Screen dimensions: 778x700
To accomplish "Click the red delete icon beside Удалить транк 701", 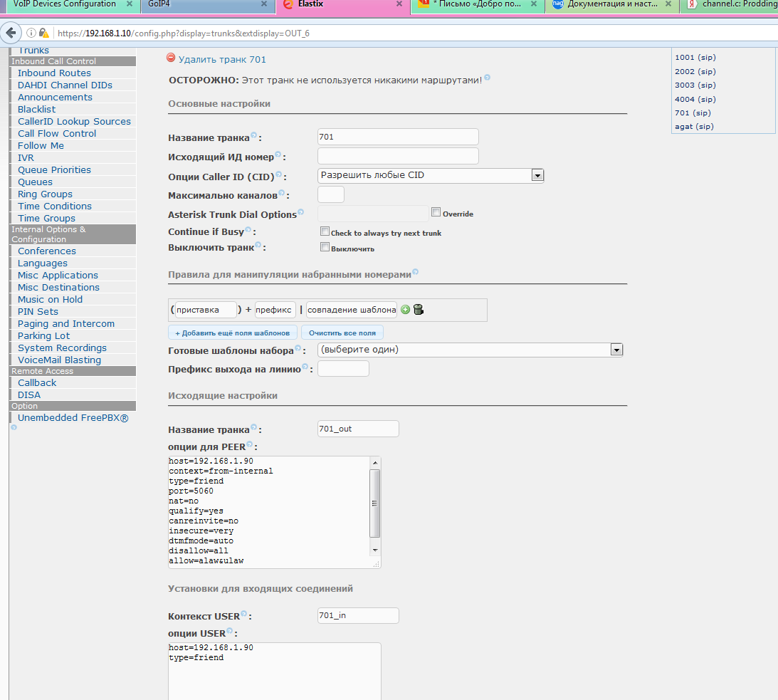I will pyautogui.click(x=171, y=59).
